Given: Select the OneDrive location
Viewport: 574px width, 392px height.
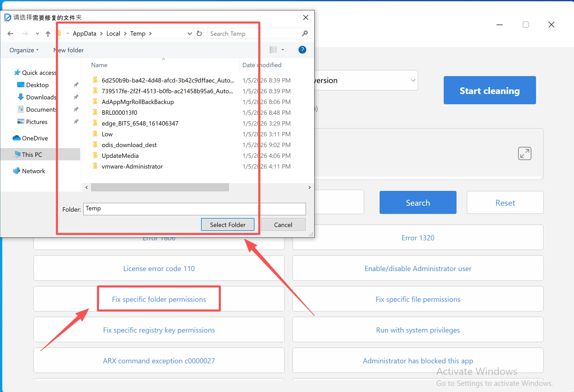Looking at the screenshot, I should (35, 138).
